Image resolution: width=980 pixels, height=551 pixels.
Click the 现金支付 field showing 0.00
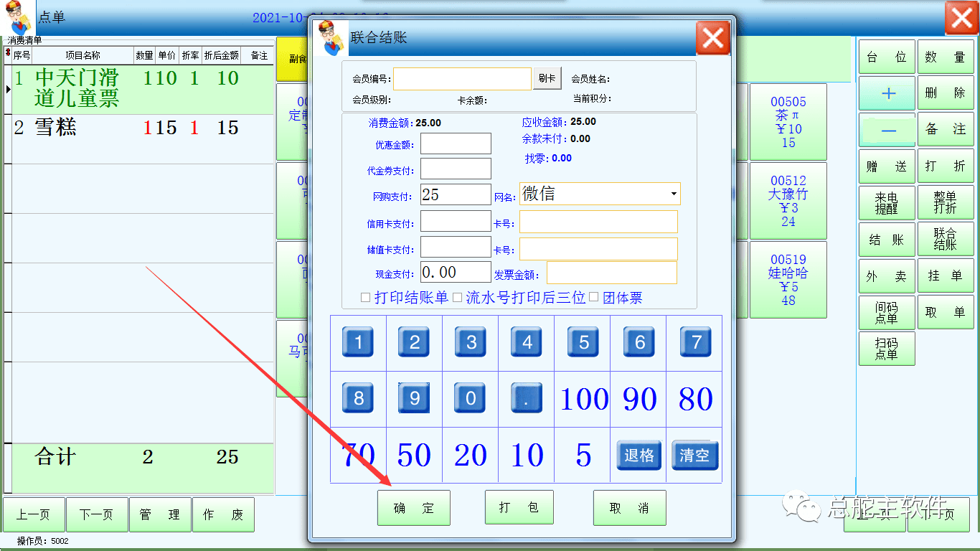click(x=456, y=272)
